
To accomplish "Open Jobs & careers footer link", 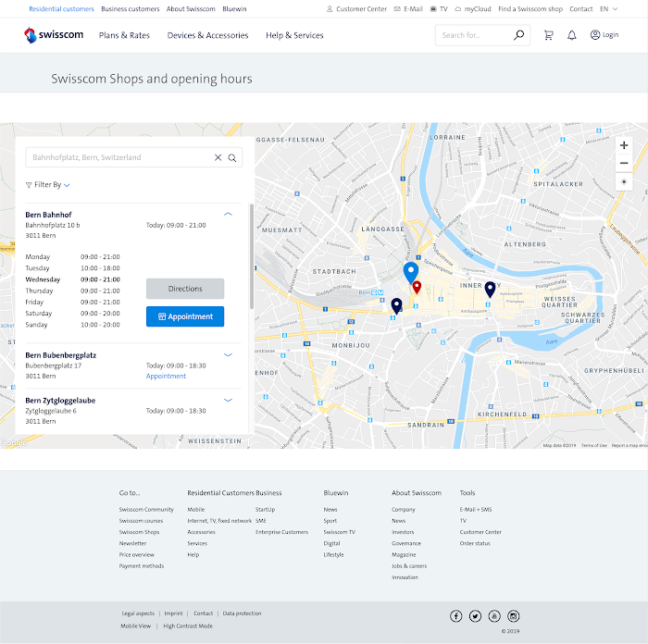I will pyautogui.click(x=409, y=566).
